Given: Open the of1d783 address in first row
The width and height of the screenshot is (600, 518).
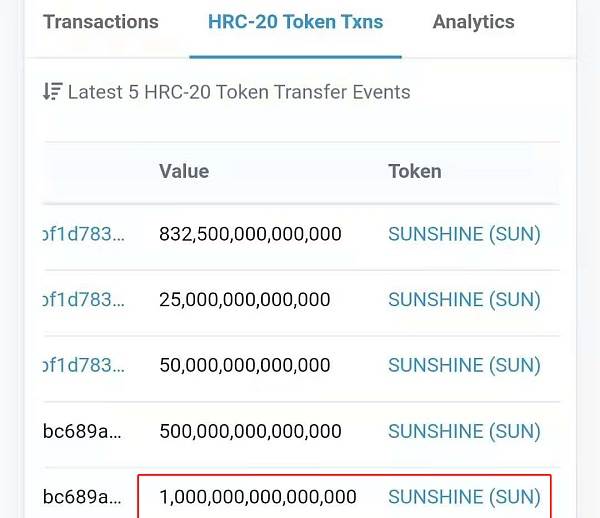Looking at the screenshot, I should click(84, 234).
